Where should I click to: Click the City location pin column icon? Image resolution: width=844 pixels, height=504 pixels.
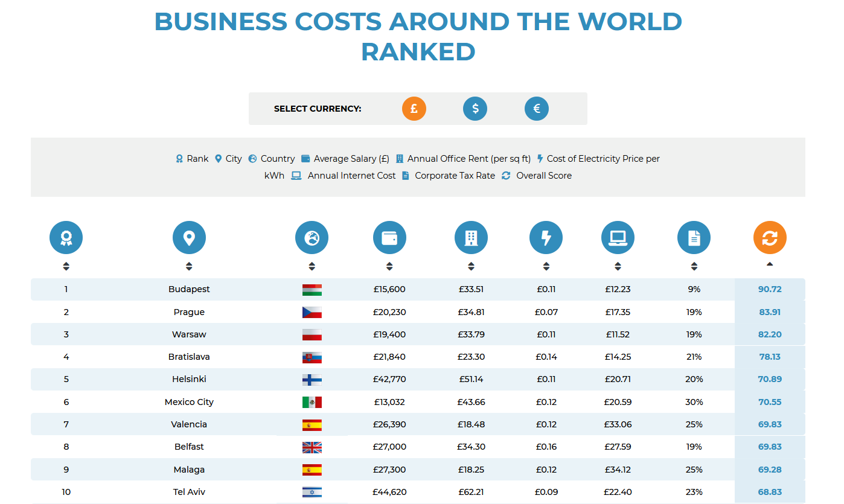189,238
